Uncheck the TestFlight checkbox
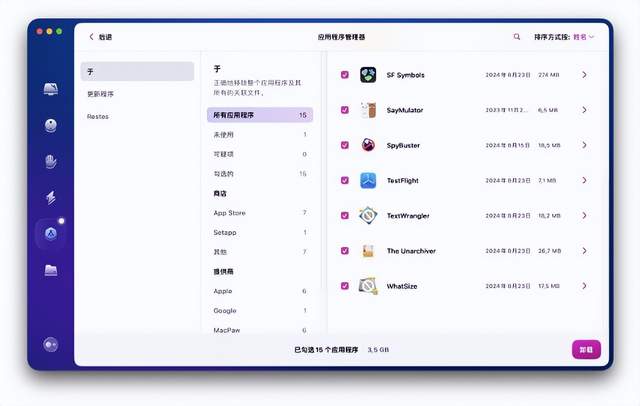This screenshot has width=640, height=406. (x=344, y=180)
